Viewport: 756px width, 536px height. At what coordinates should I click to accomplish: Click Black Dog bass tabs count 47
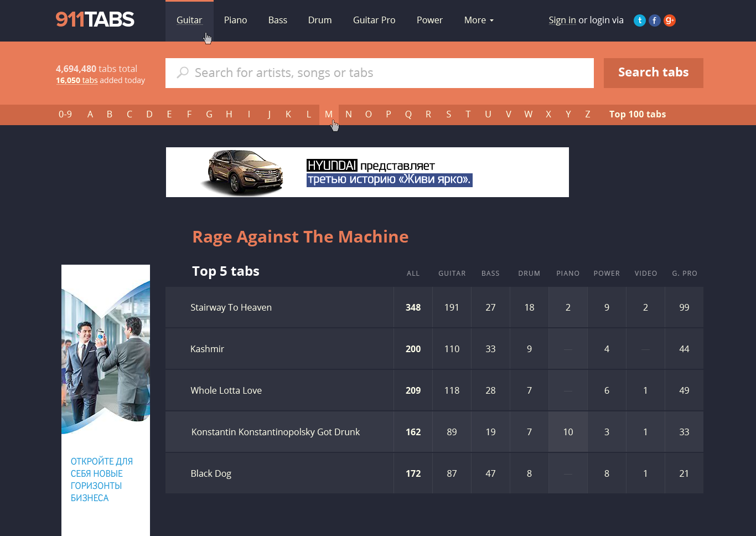pos(490,473)
